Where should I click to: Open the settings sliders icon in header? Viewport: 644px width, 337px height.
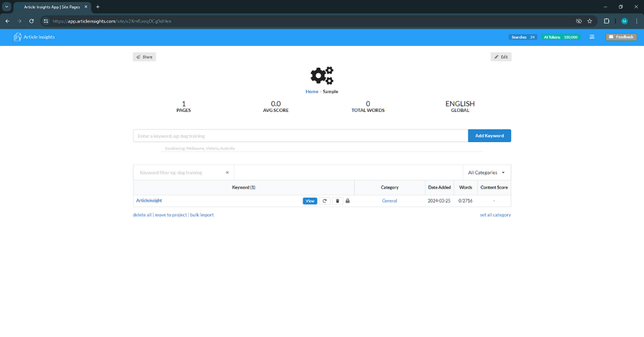(592, 37)
